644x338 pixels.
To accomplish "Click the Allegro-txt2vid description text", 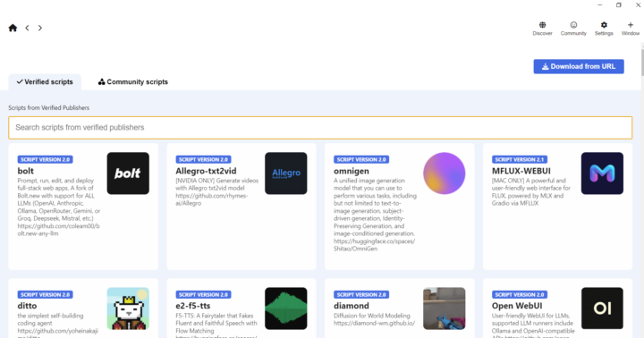I will 216,191.
